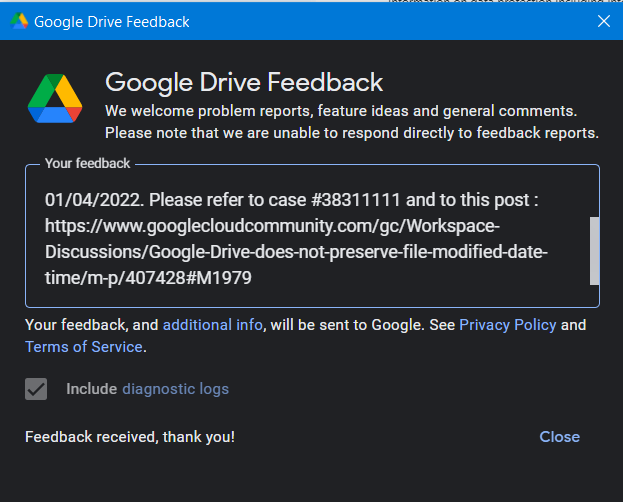Click the feedback box scrollbar thumb
This screenshot has height=502, width=623.
click(x=594, y=251)
